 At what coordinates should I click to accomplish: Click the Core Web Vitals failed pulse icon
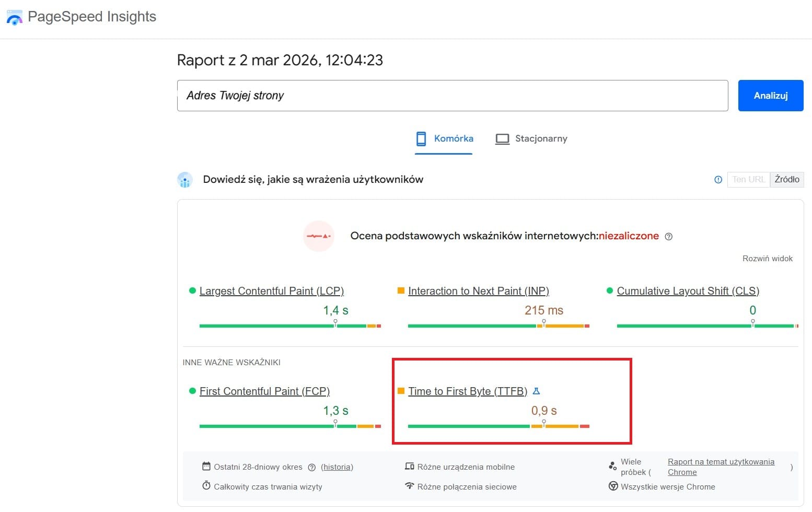coord(319,236)
